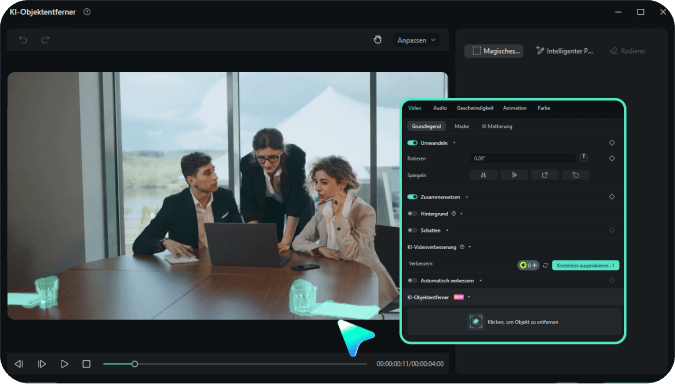Click the help icon beside KI-Objektentferner title

(x=87, y=12)
